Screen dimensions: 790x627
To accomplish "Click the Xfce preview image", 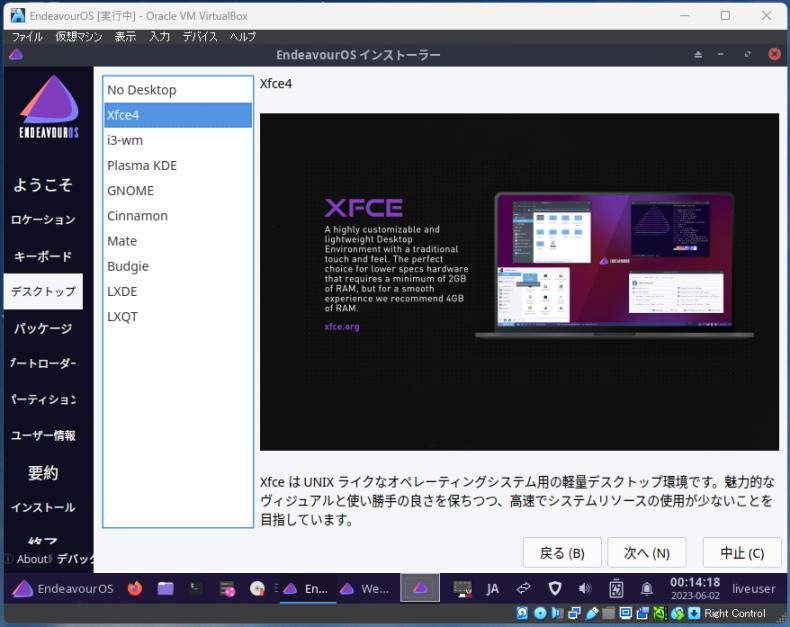I will [x=519, y=282].
